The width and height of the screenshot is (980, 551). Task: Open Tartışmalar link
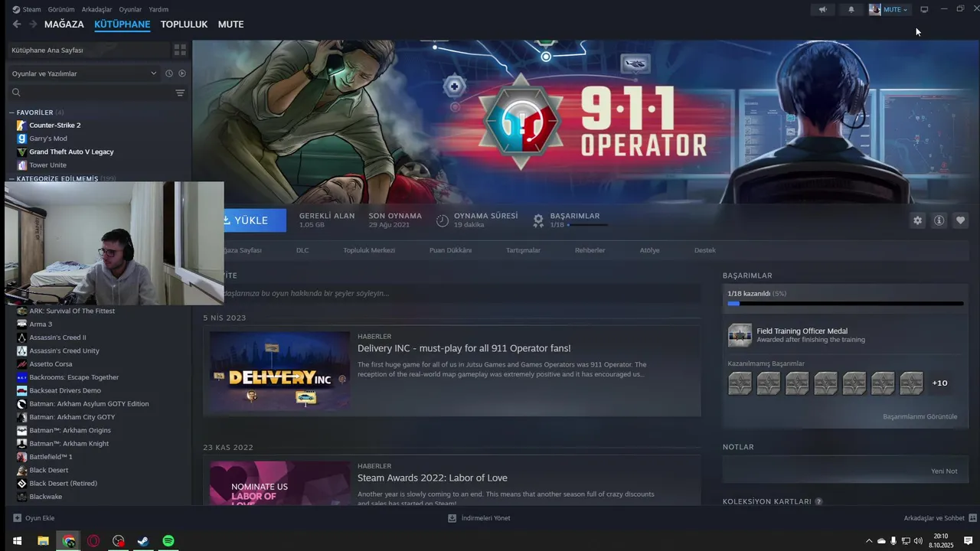coord(523,250)
